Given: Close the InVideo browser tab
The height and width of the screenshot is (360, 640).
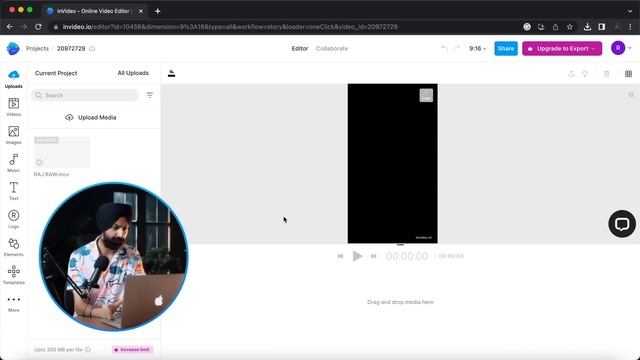Looking at the screenshot, I should [140, 11].
